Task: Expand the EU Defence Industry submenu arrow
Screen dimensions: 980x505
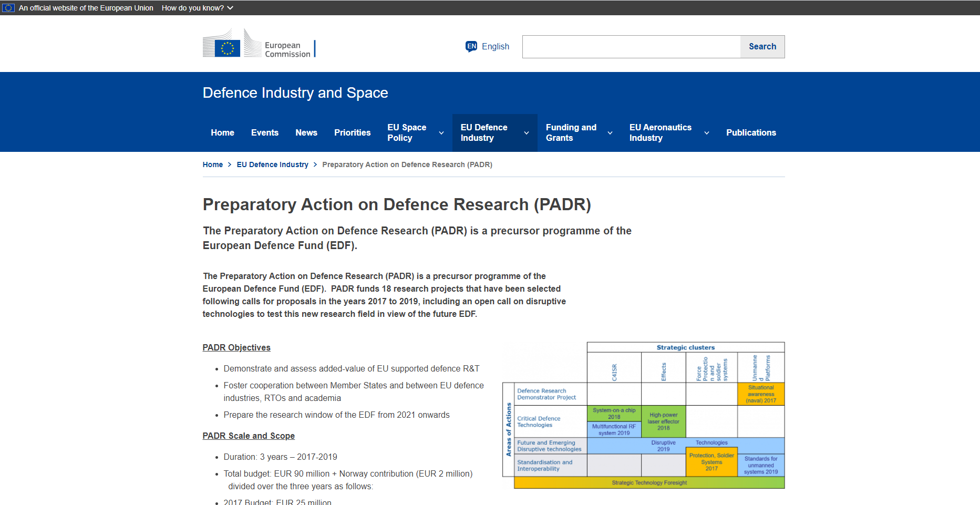Action: (527, 133)
